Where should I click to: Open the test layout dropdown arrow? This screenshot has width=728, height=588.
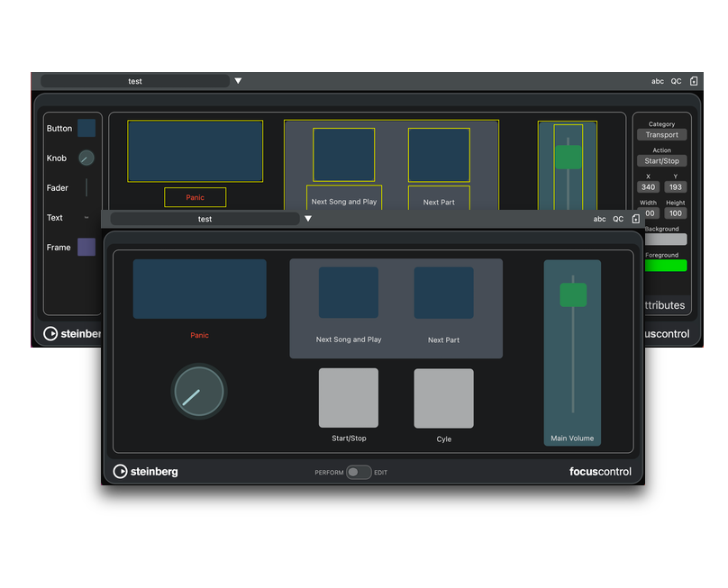(x=308, y=218)
